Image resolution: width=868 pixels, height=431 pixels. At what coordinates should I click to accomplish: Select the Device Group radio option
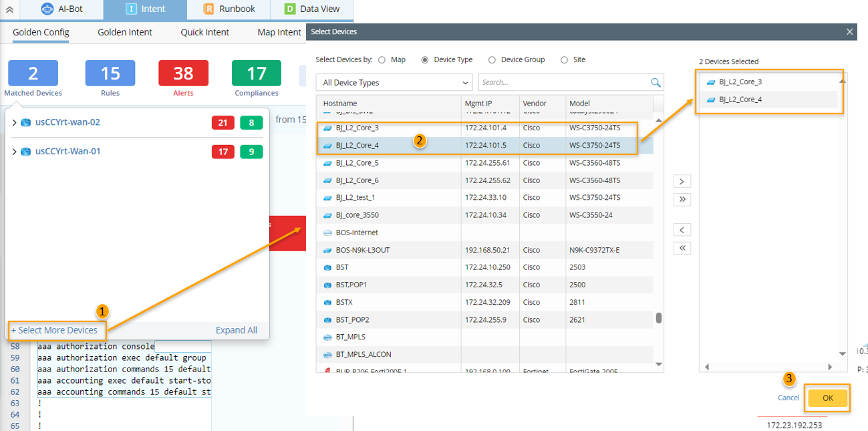492,59
